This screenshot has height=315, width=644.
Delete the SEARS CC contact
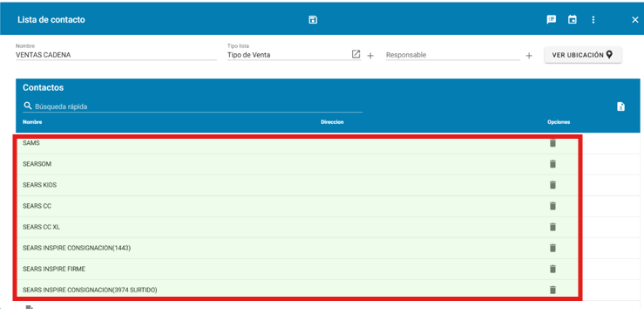coord(552,206)
